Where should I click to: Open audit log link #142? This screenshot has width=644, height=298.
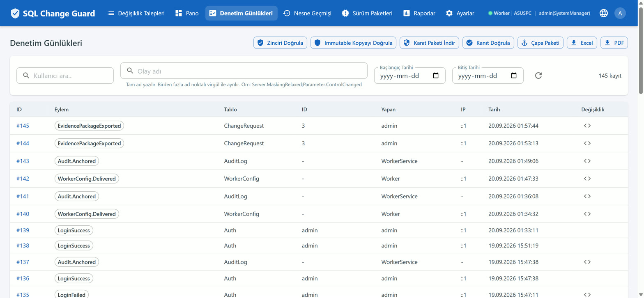coord(23,179)
